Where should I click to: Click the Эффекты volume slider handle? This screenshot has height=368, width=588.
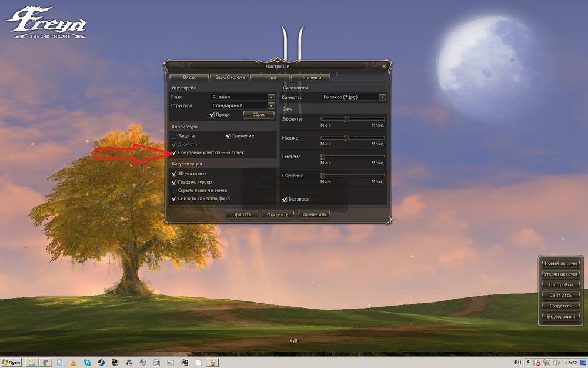pos(346,120)
